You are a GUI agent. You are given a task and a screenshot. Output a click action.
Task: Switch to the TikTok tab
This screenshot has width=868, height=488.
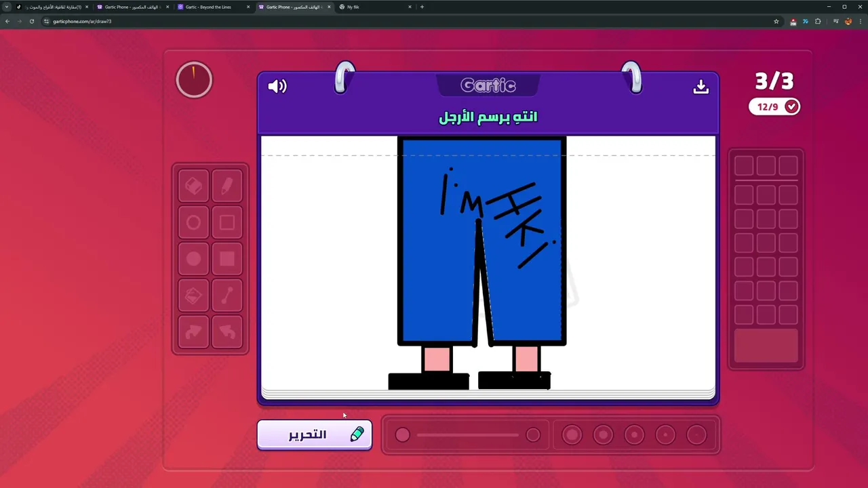(x=53, y=7)
